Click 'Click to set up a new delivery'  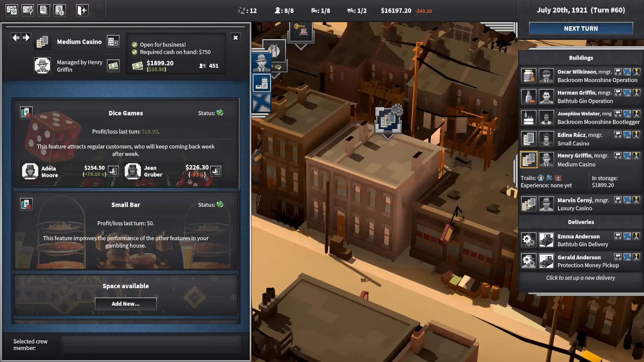pos(581,278)
